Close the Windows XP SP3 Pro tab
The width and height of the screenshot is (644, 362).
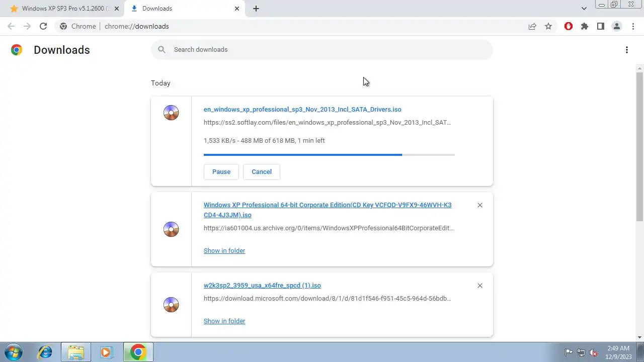click(x=116, y=9)
